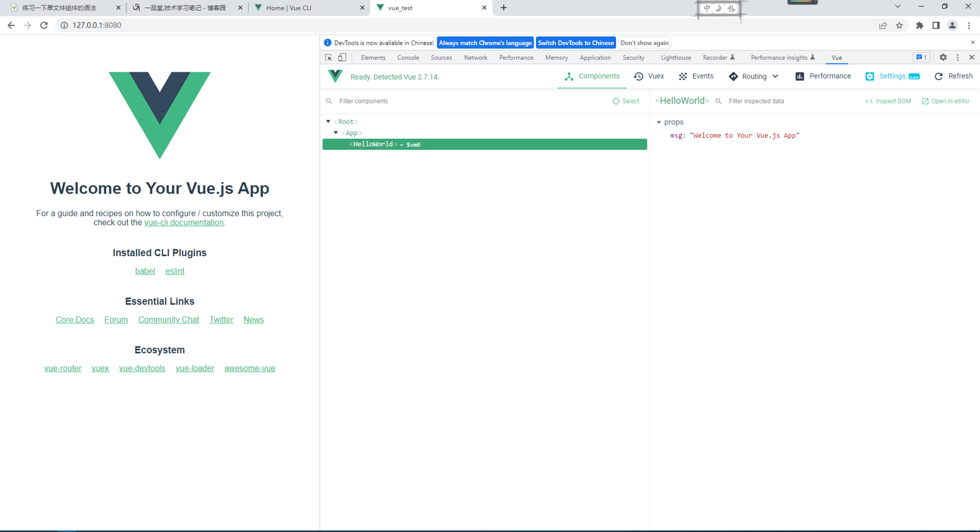Close the vue_test browser tab

(x=484, y=8)
